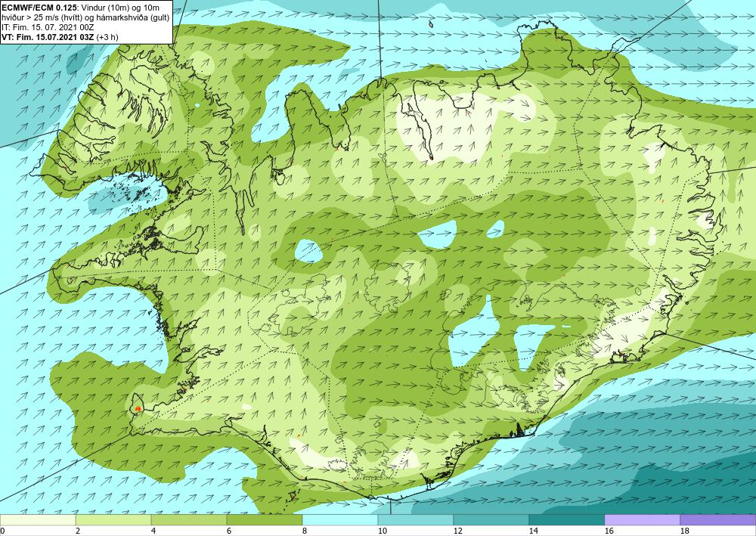The width and height of the screenshot is (756, 536).
Task: Click the legend label '10'
Action: click(383, 531)
